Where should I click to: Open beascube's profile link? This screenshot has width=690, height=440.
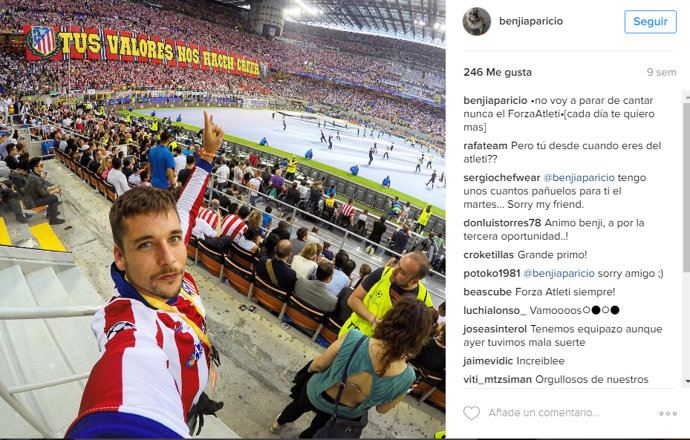click(487, 292)
